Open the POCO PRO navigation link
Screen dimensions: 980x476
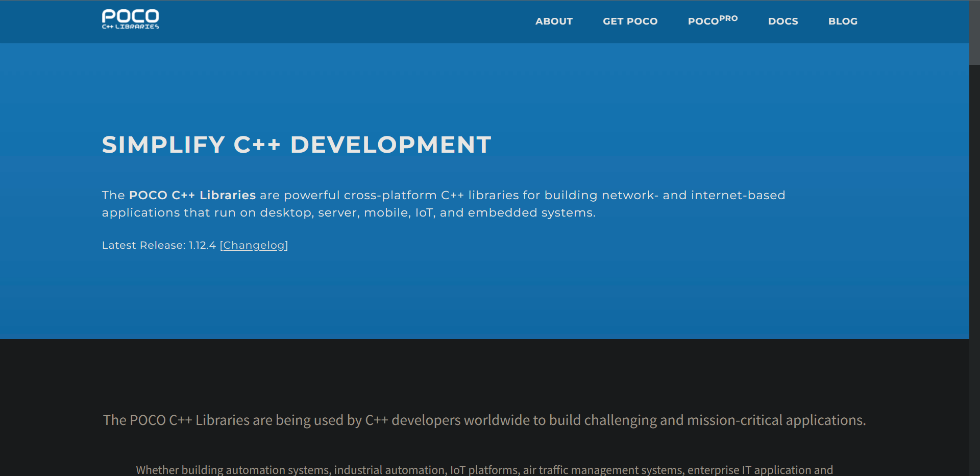(713, 20)
